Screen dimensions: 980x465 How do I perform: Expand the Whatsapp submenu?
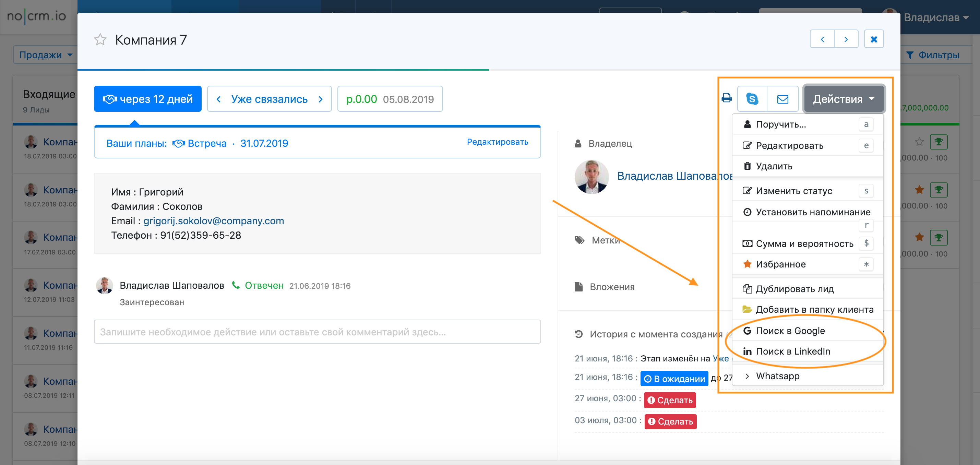(777, 375)
